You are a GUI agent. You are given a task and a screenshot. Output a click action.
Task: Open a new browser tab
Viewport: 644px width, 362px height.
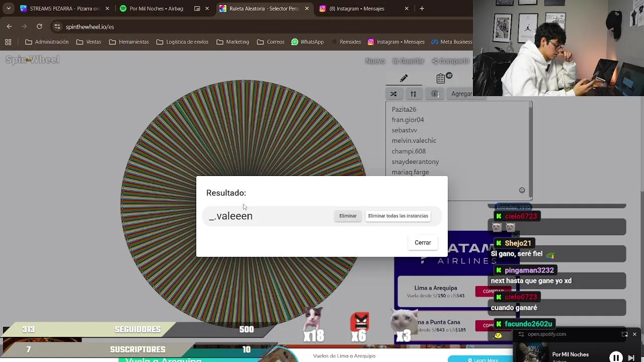[x=422, y=9]
